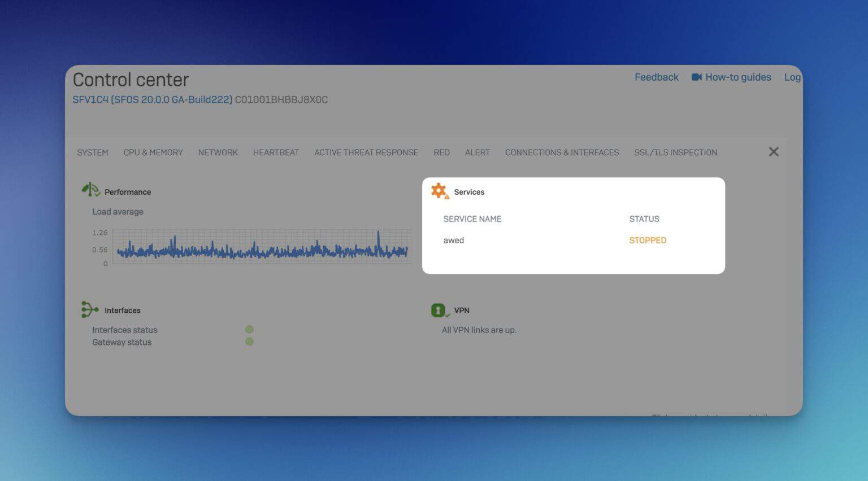Switch to the SYSTEM tab

[x=92, y=152]
